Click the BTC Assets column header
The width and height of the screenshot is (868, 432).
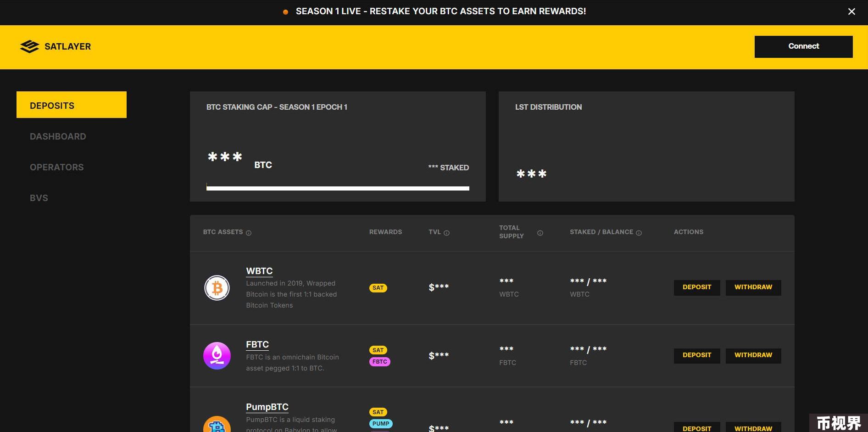pos(223,232)
